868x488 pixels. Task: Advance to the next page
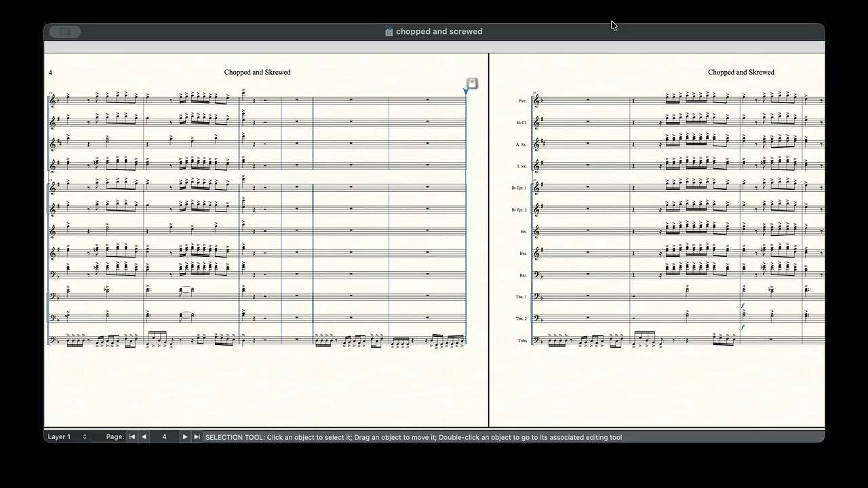point(184,437)
